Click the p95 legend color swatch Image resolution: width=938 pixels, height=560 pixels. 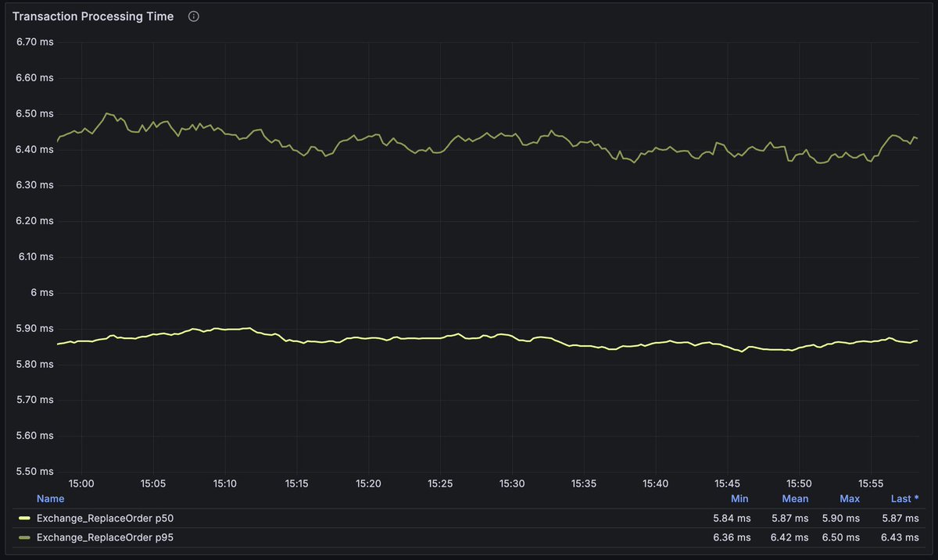click(x=24, y=537)
